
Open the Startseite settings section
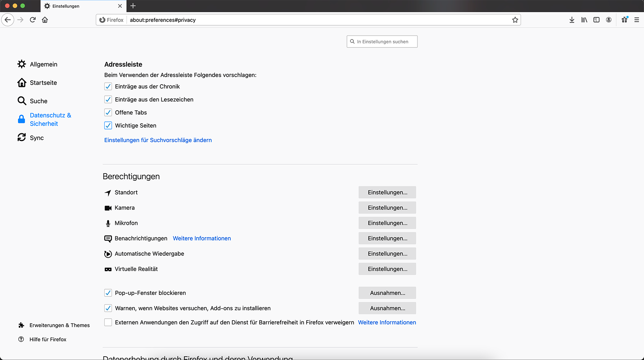(43, 83)
